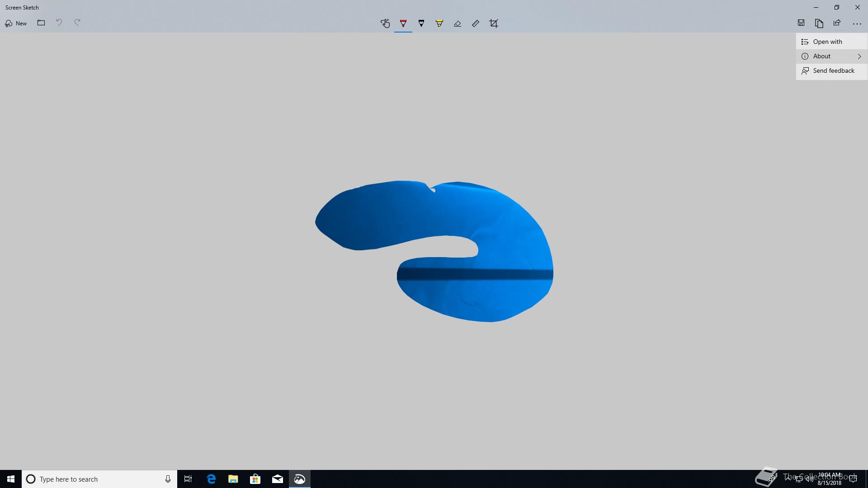This screenshot has width=868, height=488.
Task: Open the About menu entry
Action: [x=832, y=56]
